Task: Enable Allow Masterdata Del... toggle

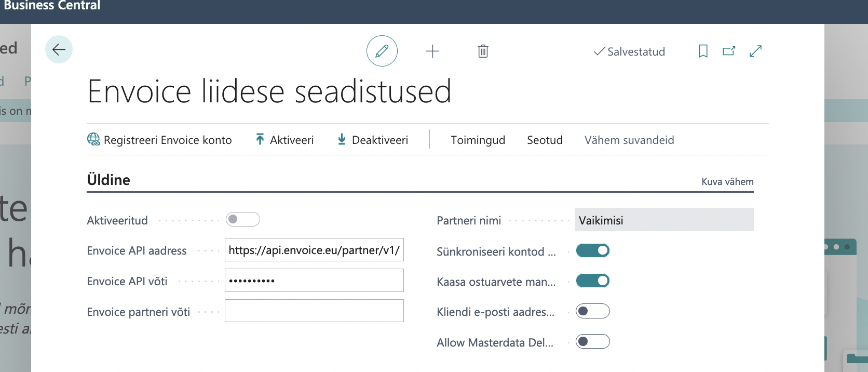Action: coord(593,341)
